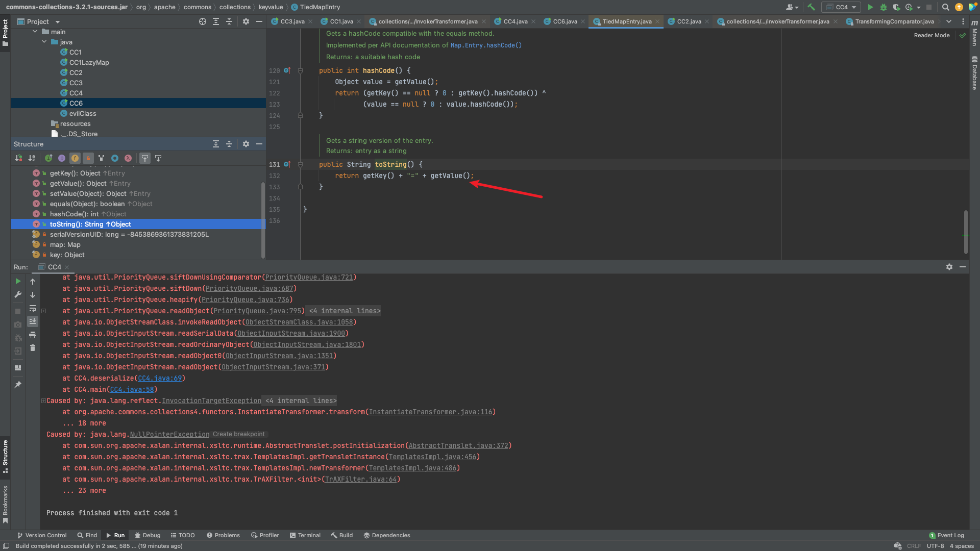
Task: Rerun CC4 in the Run panel
Action: 18,281
